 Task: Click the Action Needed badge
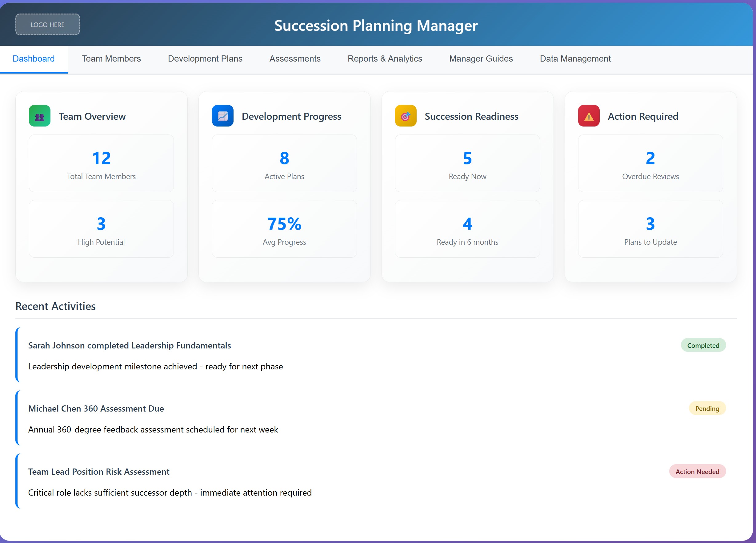(x=697, y=471)
